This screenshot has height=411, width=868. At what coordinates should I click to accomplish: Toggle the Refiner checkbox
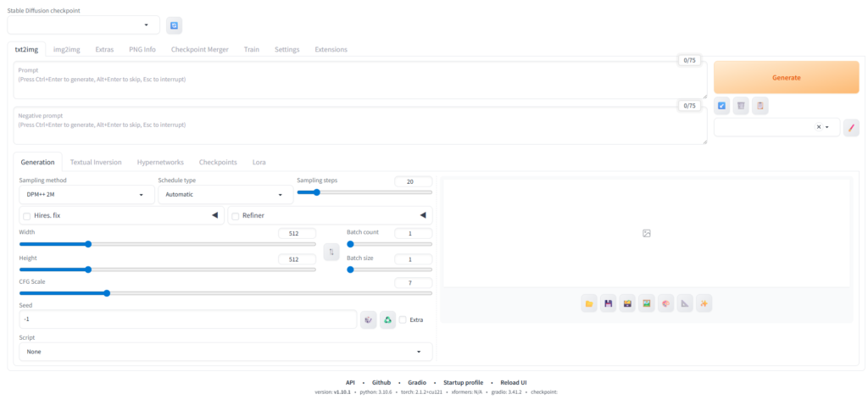tap(236, 216)
